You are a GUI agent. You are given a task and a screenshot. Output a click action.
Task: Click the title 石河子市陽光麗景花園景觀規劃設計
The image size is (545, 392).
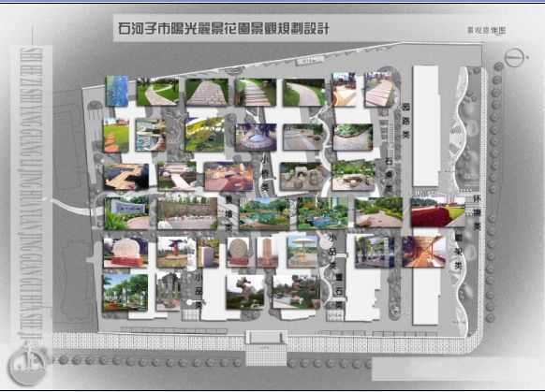(x=224, y=28)
